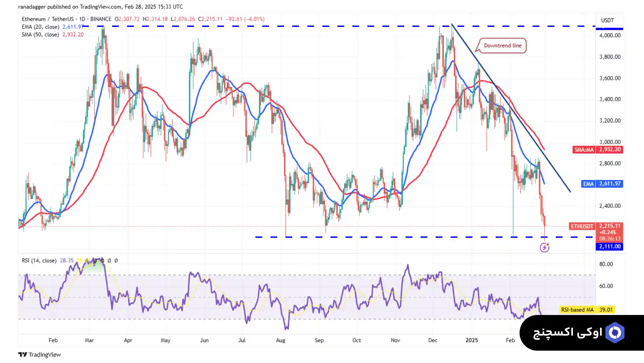This screenshot has width=644, height=363.
Task: Click the EMA (20, close) legend
Action: [41, 27]
